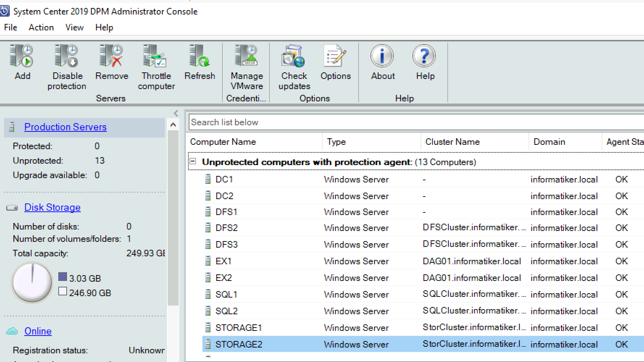Click the left pane scroll up arrow

173,125
